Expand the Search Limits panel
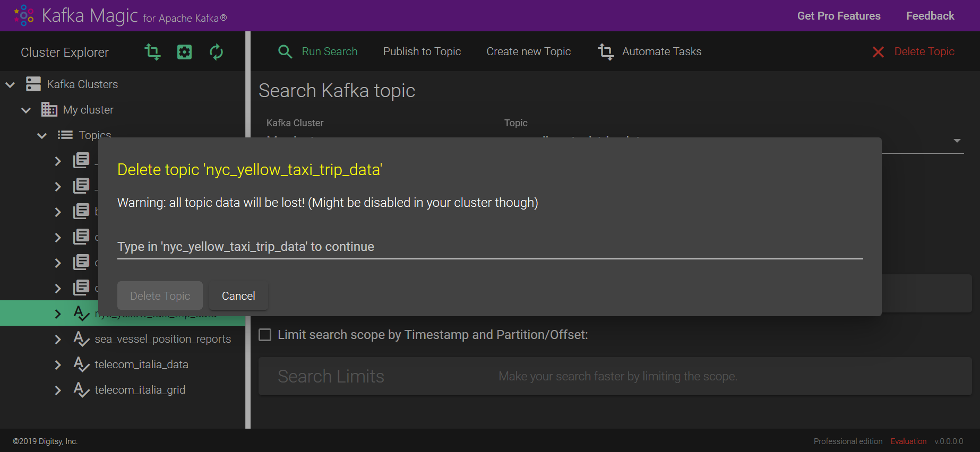 click(x=615, y=376)
